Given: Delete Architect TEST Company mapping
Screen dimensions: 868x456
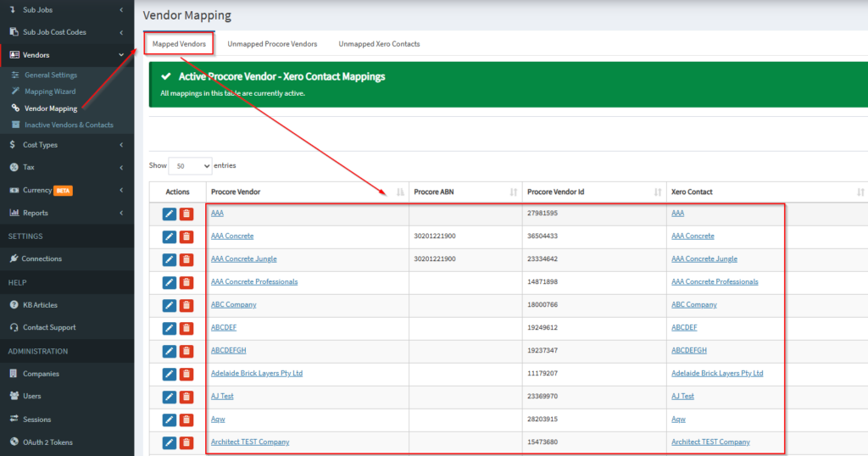Looking at the screenshot, I should tap(186, 442).
